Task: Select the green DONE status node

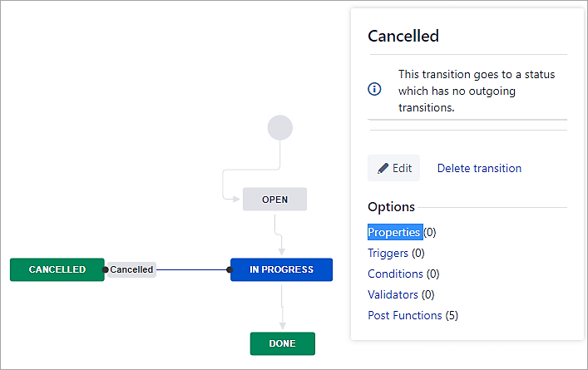Action: 283,343
